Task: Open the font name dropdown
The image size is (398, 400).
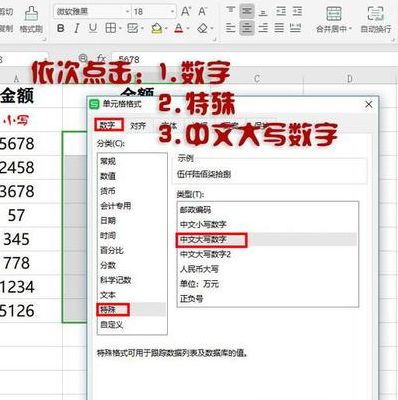Action: (127, 12)
